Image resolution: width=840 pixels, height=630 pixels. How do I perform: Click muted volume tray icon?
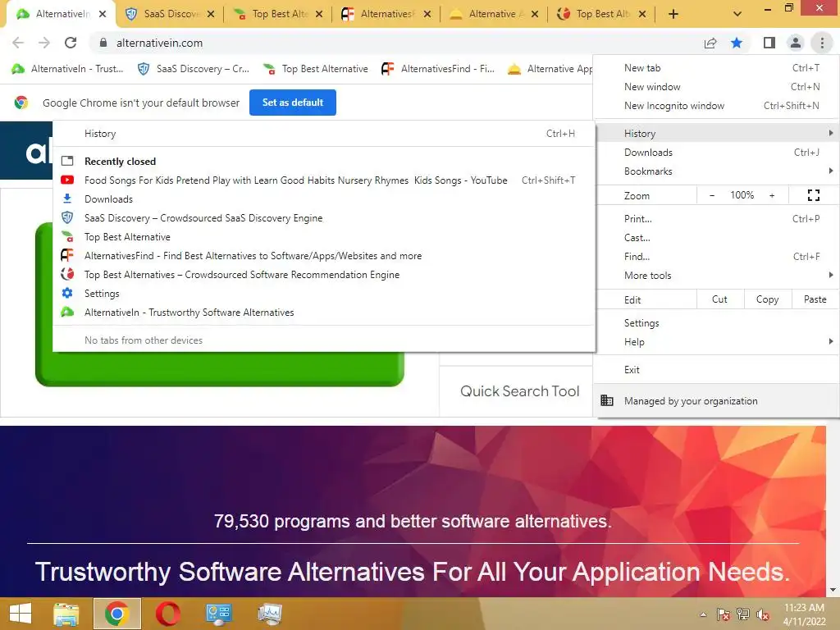(762, 614)
